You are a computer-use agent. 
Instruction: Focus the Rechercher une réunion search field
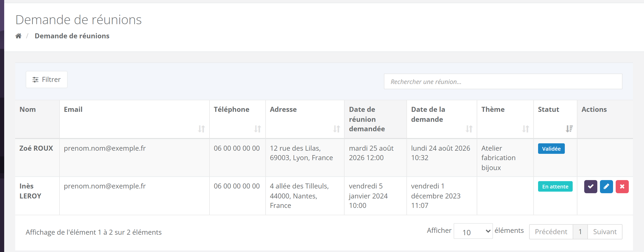503,82
